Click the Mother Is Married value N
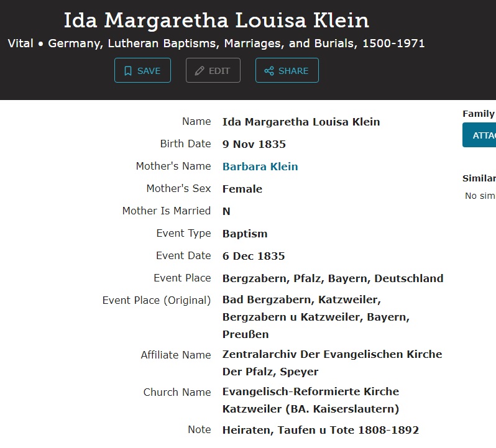The height and width of the screenshot is (448, 496). (226, 211)
